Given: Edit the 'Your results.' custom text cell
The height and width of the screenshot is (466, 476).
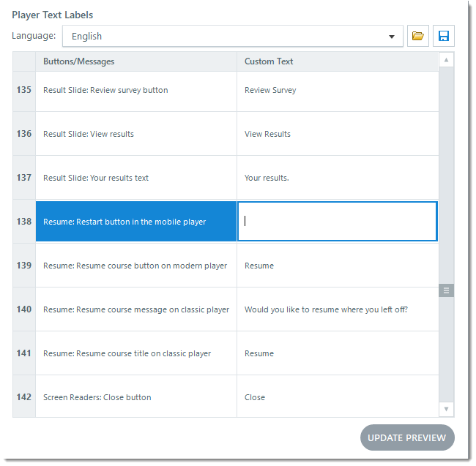Looking at the screenshot, I should point(267,178).
